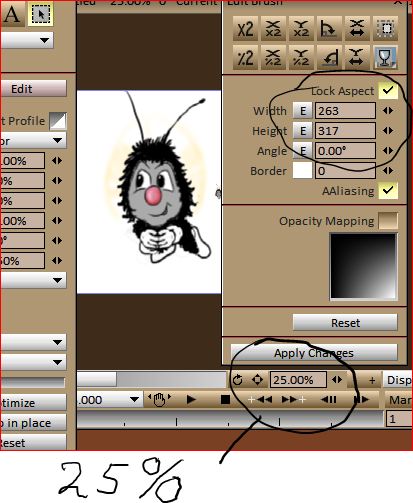Click the Mar button beside playback controls
Image resolution: width=413 pixels, height=503 pixels.
pyautogui.click(x=399, y=399)
